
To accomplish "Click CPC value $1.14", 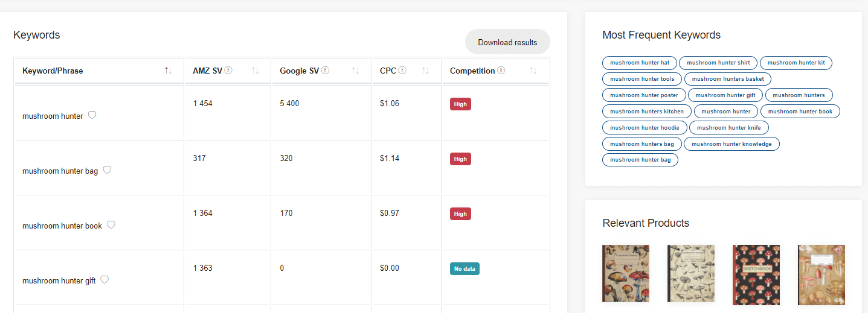I will pyautogui.click(x=390, y=159).
